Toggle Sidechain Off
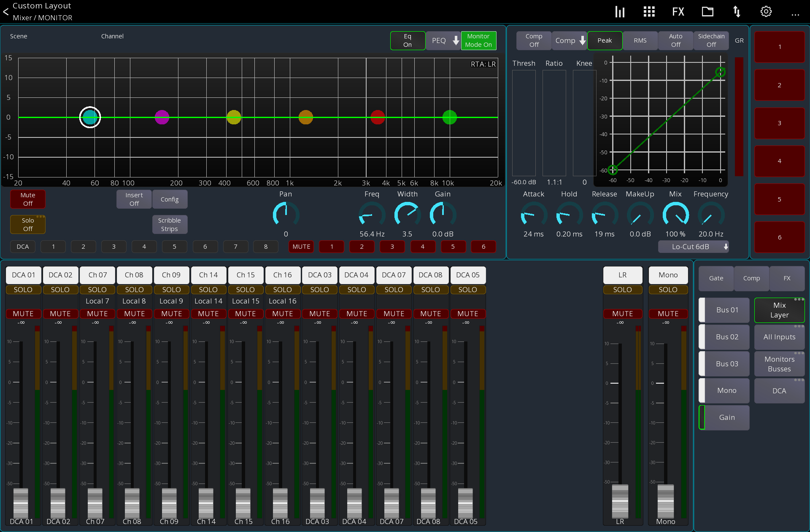 [711, 40]
